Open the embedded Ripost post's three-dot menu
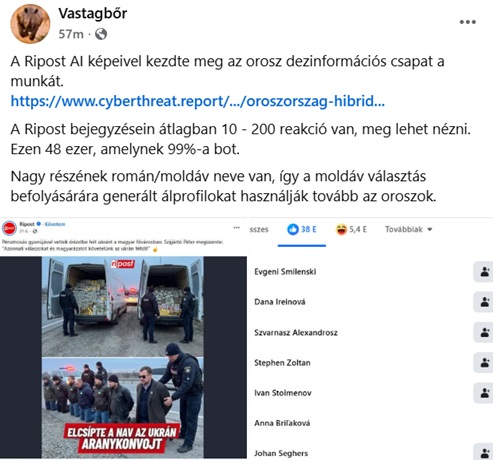Screen dimensions: 493x460 point(236,228)
